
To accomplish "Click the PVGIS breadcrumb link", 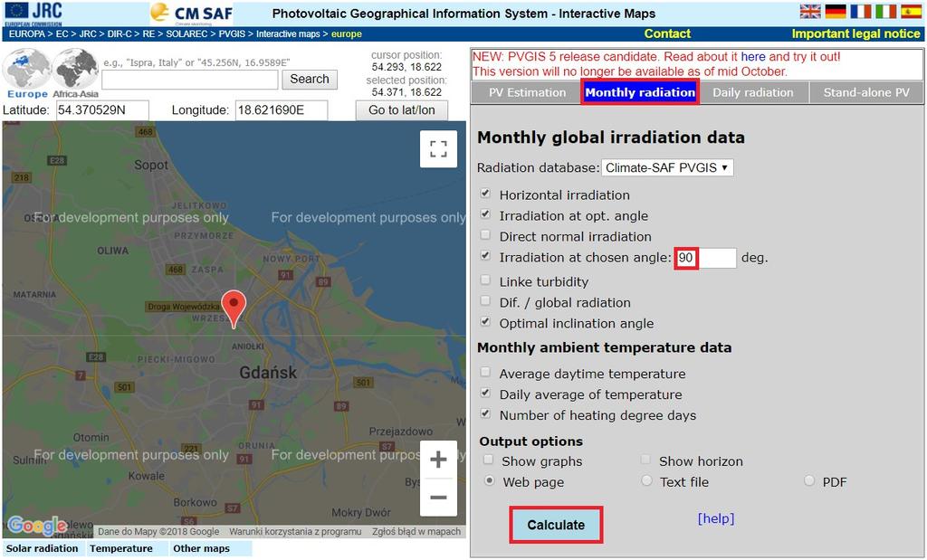I will [x=232, y=34].
